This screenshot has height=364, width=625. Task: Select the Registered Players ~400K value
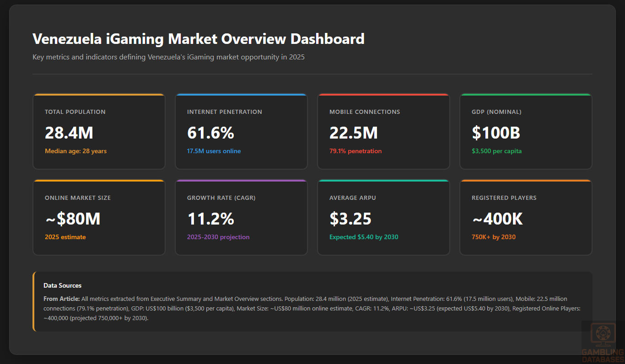coord(497,219)
